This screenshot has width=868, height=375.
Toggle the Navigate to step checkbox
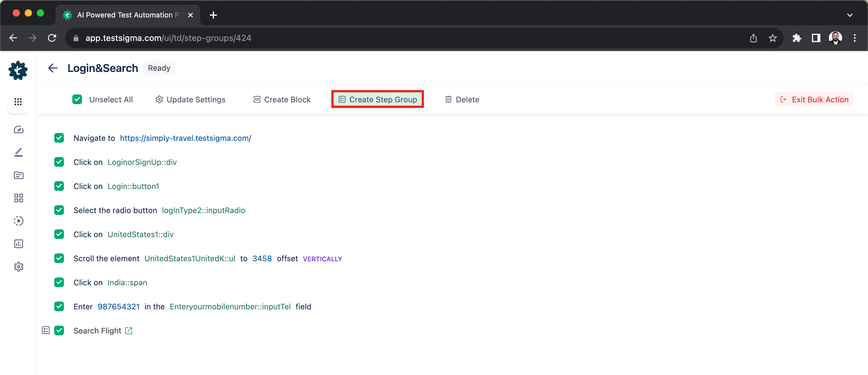59,138
